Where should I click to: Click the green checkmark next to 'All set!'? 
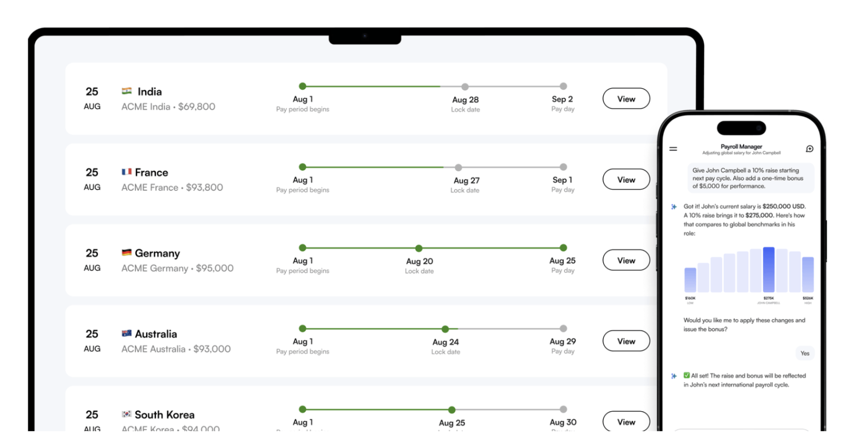point(687,376)
